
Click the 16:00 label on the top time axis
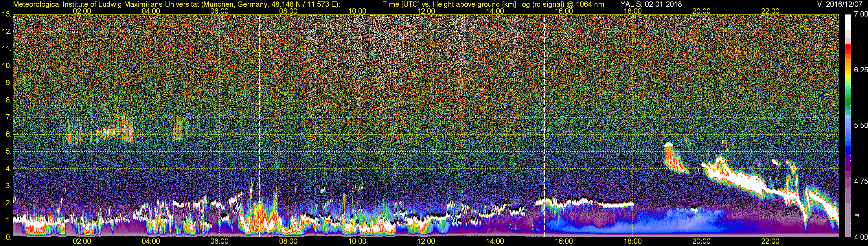tap(564, 11)
